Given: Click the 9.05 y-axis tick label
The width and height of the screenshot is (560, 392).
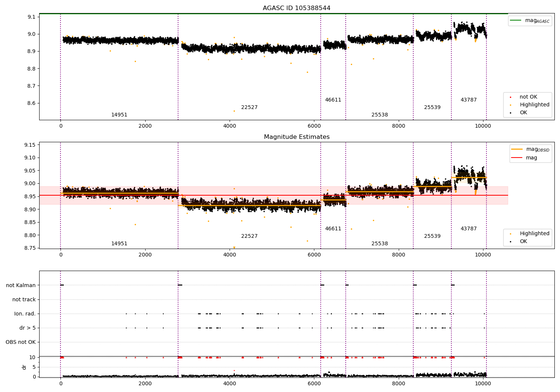Looking at the screenshot, I should (x=30, y=171).
